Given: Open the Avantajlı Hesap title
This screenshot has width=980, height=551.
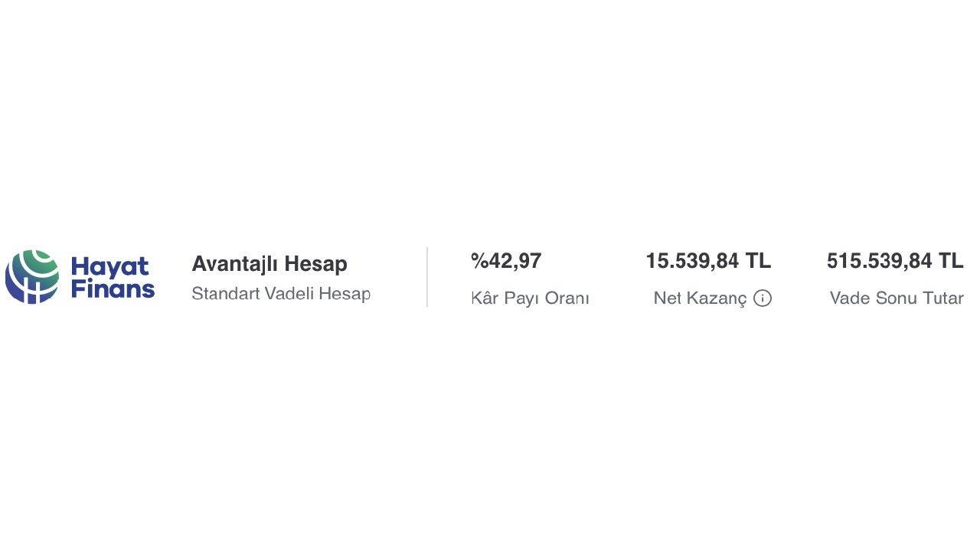Looking at the screenshot, I should tap(269, 264).
